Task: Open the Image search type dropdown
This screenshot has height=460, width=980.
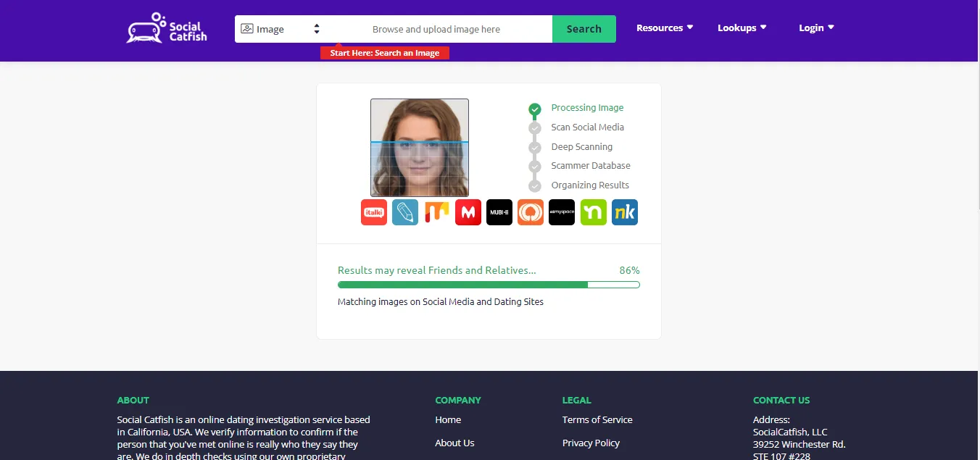Action: click(x=281, y=29)
